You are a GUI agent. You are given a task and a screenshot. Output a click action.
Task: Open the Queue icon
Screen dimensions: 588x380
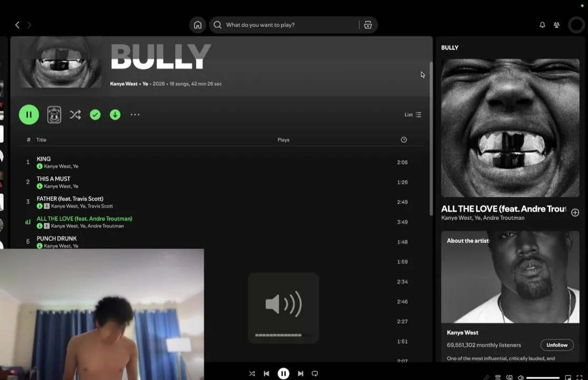coord(498,377)
